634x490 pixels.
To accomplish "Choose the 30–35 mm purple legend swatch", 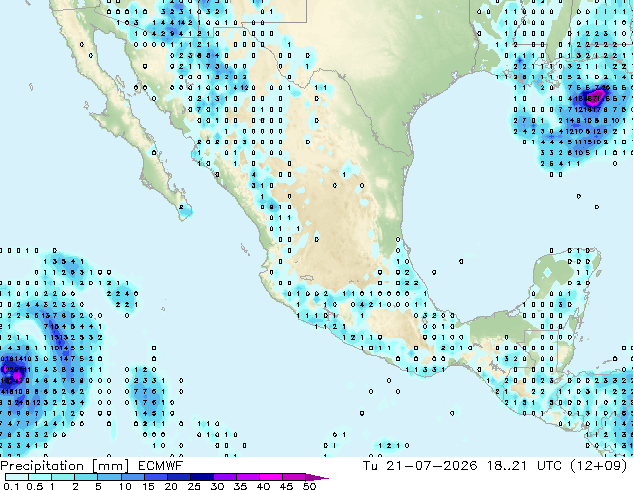I will coord(225,477).
